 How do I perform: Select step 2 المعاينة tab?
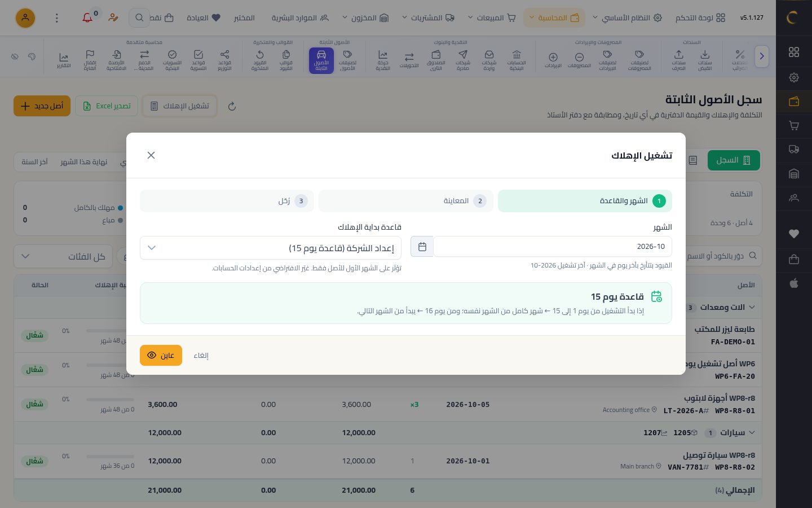tap(406, 201)
